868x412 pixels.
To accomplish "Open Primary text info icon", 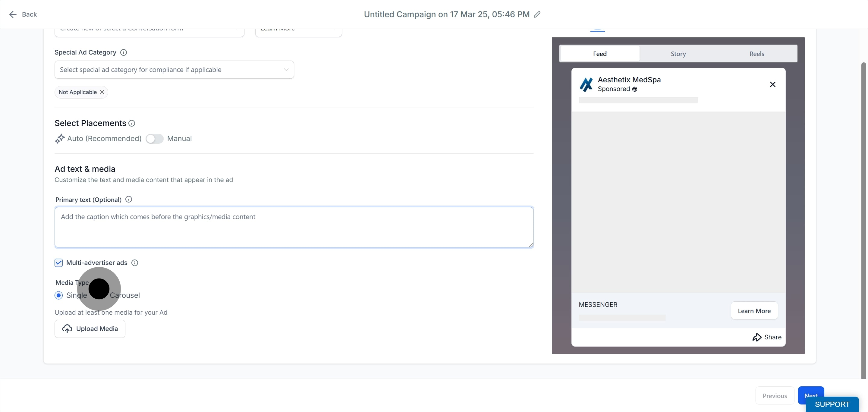I will tap(129, 200).
